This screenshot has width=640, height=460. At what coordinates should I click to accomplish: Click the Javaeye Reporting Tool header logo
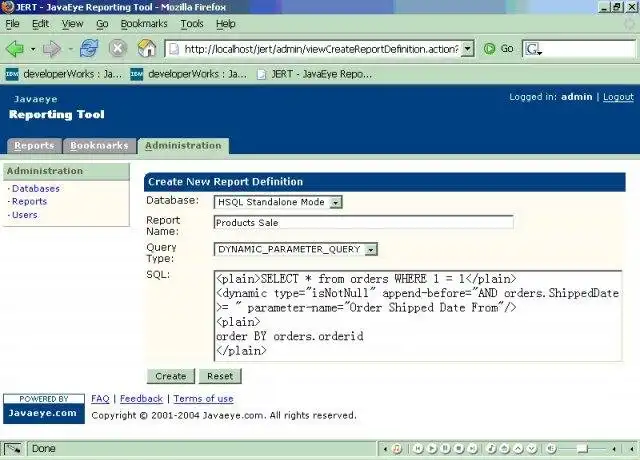pyautogui.click(x=57, y=108)
